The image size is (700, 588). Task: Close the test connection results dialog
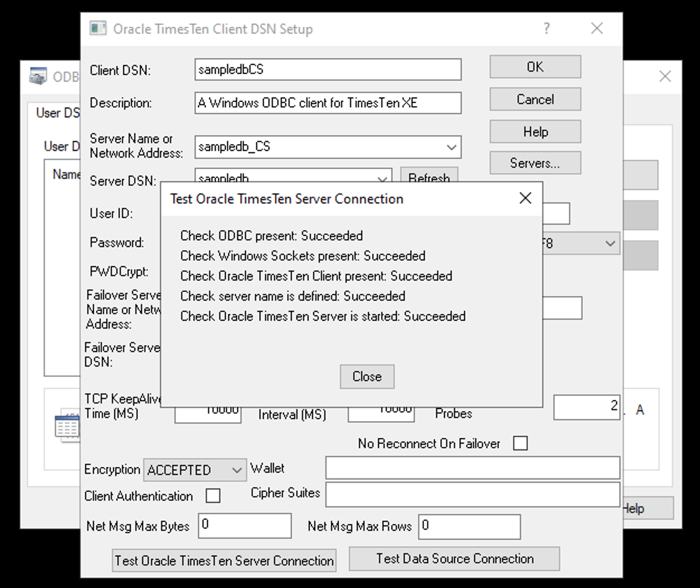pos(366,376)
